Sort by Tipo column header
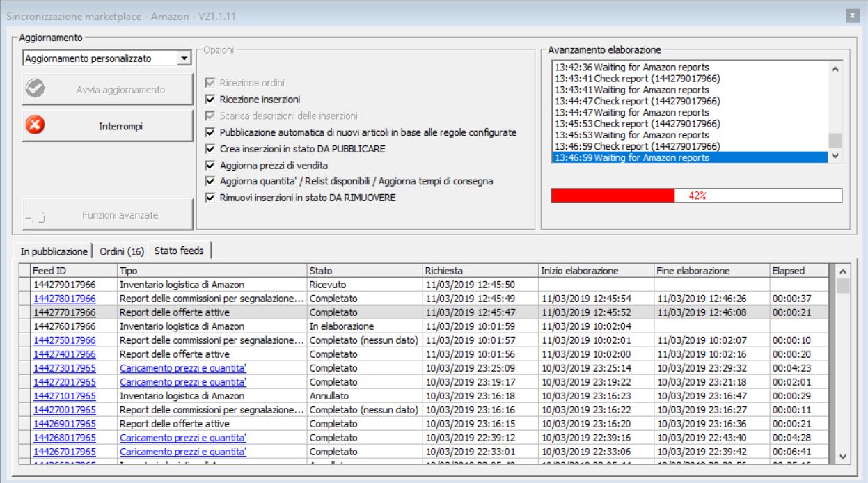 pos(212,271)
